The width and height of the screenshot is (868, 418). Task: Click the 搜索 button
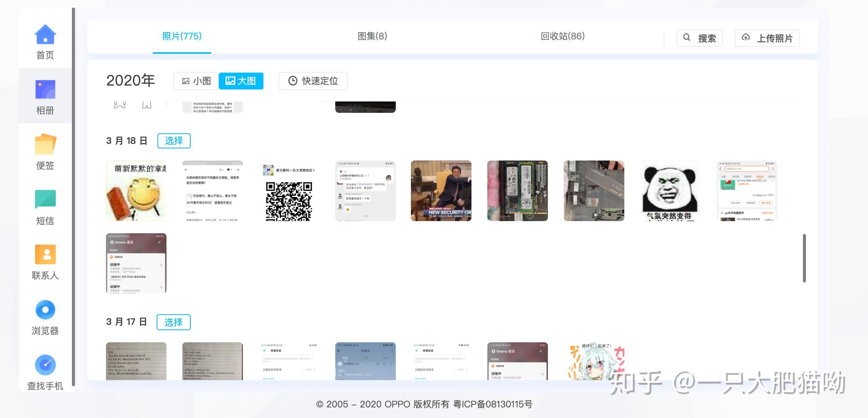(700, 38)
